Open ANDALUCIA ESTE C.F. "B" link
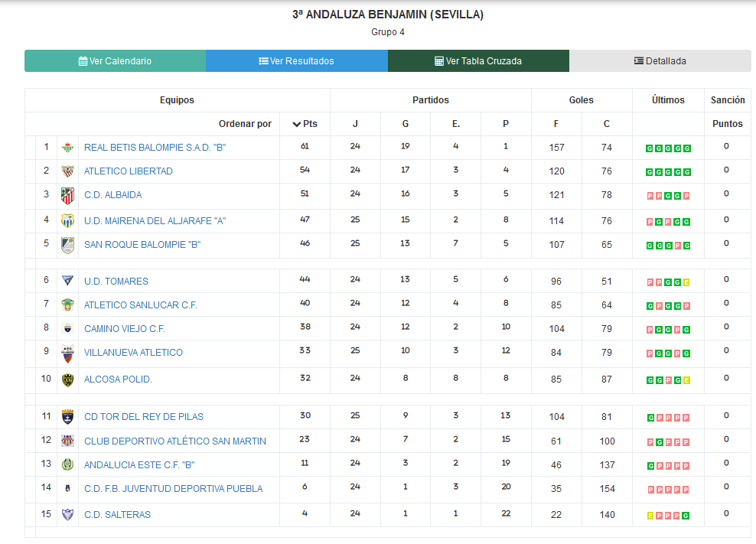Image resolution: width=756 pixels, height=544 pixels. [139, 465]
